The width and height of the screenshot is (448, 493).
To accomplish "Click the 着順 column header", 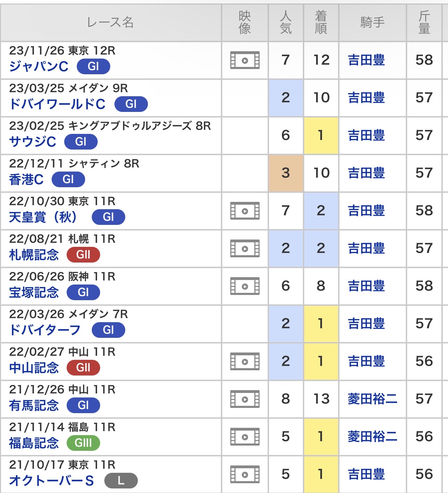I will pyautogui.click(x=321, y=23).
